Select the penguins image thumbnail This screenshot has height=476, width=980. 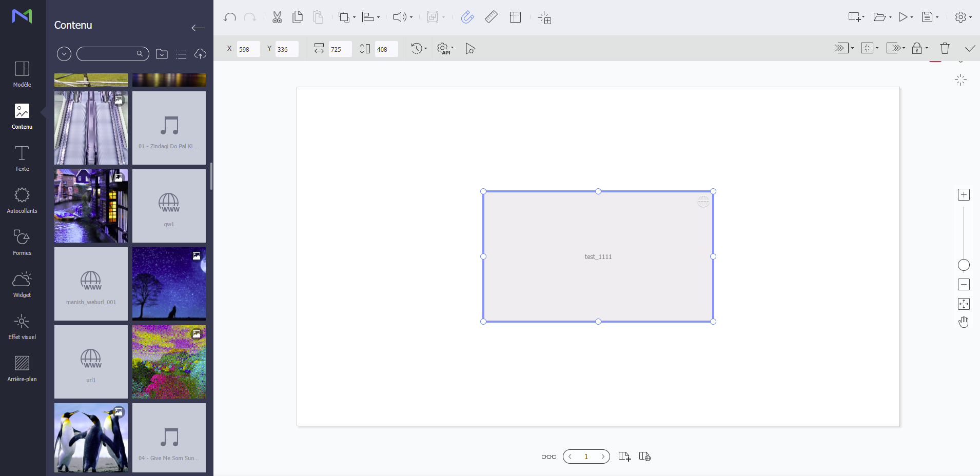[91, 438]
